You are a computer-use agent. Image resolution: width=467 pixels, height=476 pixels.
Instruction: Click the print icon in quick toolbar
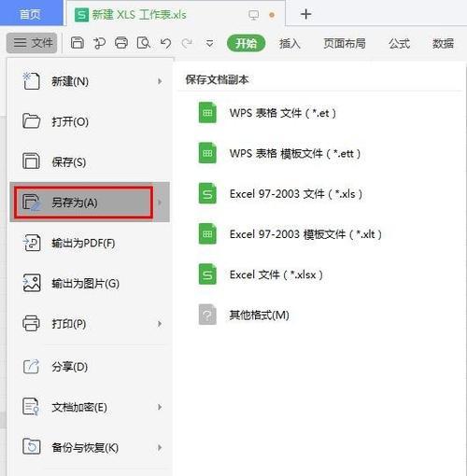coord(121,43)
